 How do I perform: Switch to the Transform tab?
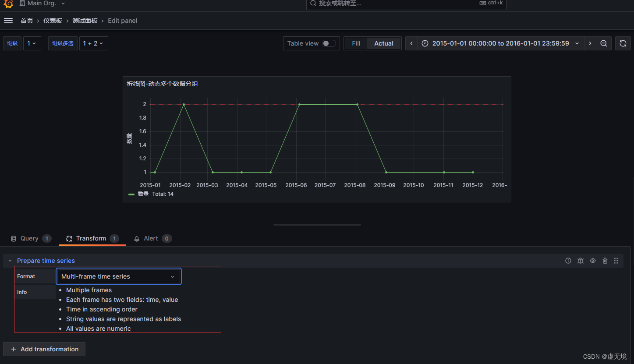92,238
